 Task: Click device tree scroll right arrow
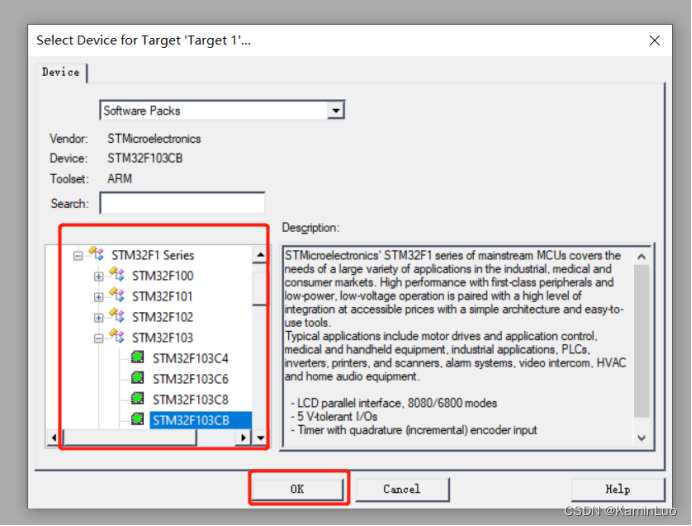(243, 438)
